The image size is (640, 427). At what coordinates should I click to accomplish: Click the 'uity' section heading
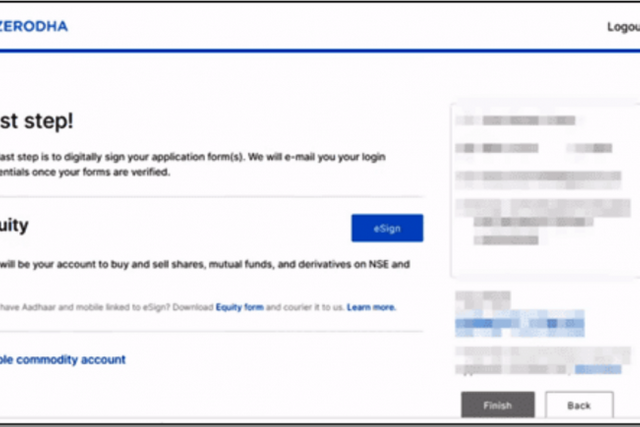(14, 225)
